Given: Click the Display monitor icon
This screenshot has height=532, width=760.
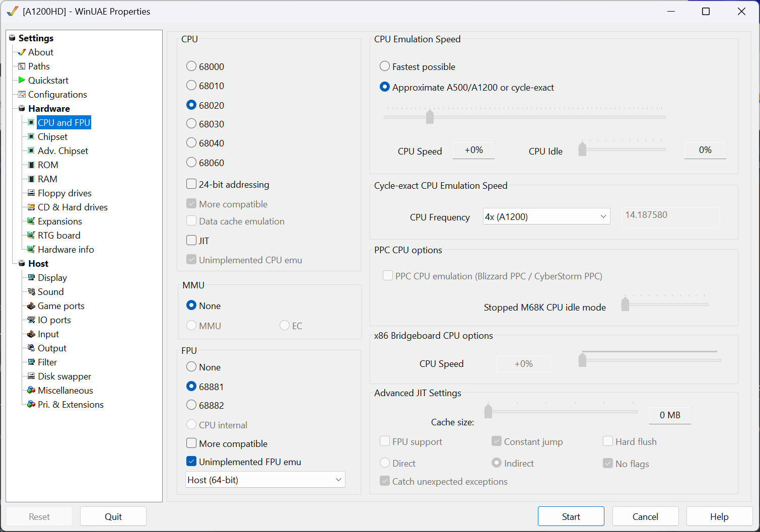Looking at the screenshot, I should (31, 277).
